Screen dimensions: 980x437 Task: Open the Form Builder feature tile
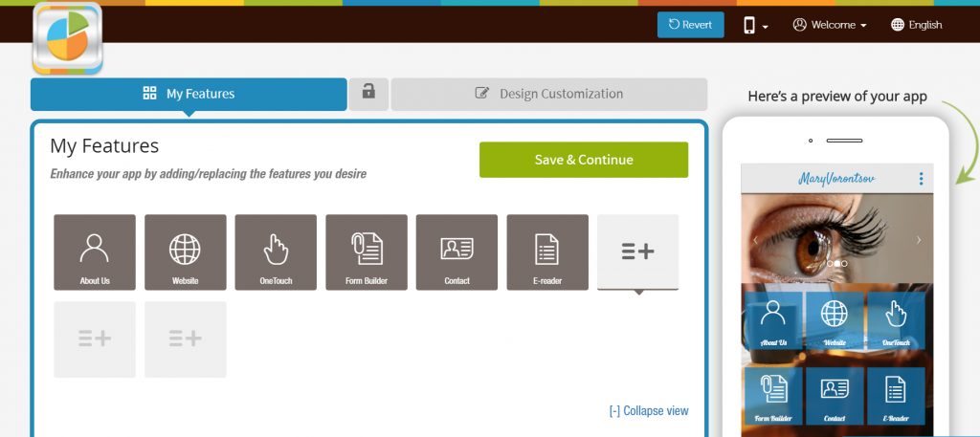click(367, 252)
